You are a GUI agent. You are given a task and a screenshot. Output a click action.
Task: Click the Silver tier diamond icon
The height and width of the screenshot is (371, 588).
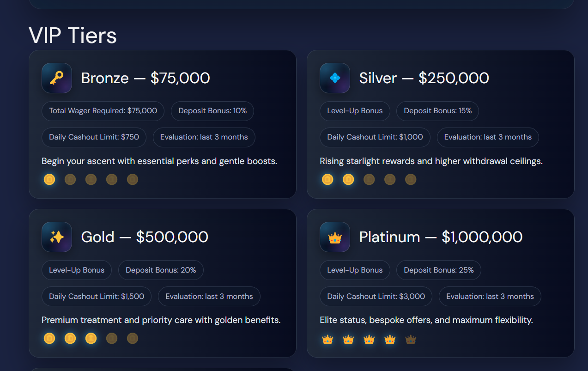click(335, 78)
